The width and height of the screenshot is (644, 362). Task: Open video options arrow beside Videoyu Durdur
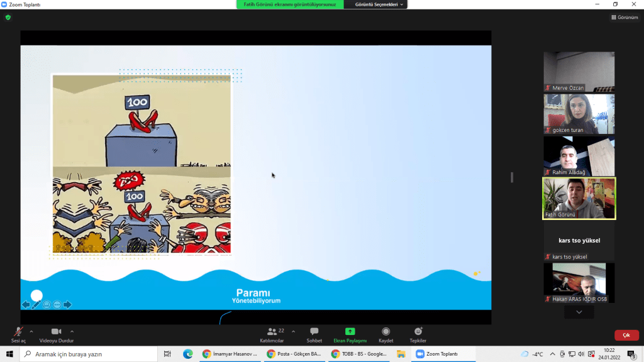(72, 331)
